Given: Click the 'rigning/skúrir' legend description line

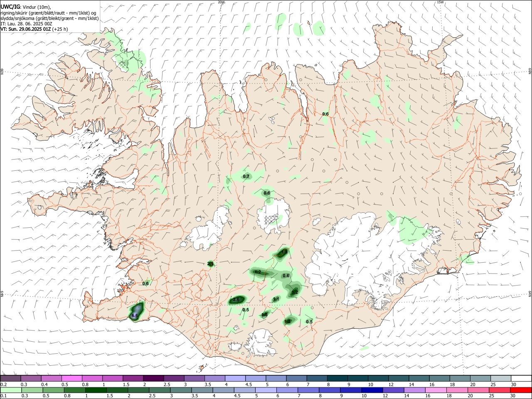Looking at the screenshot, I should pyautogui.click(x=48, y=13).
